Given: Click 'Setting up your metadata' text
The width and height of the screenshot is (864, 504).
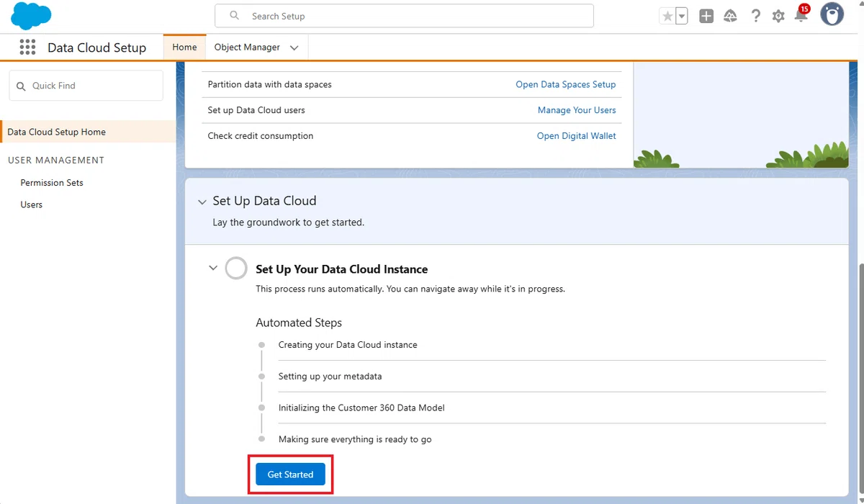Looking at the screenshot, I should (x=330, y=377).
